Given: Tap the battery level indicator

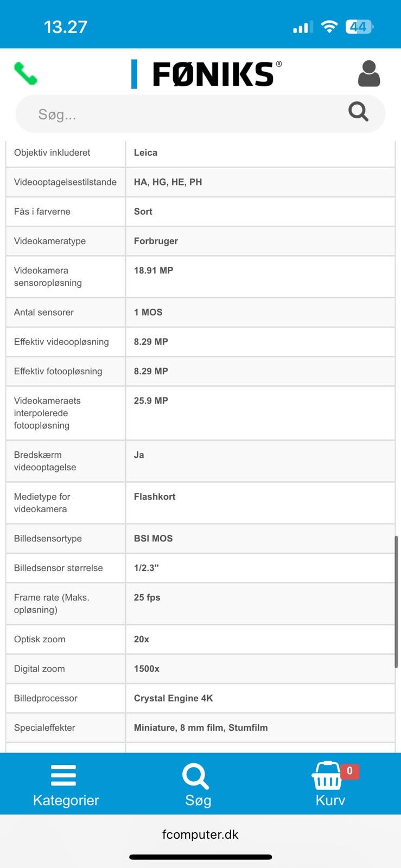Looking at the screenshot, I should click(x=359, y=27).
